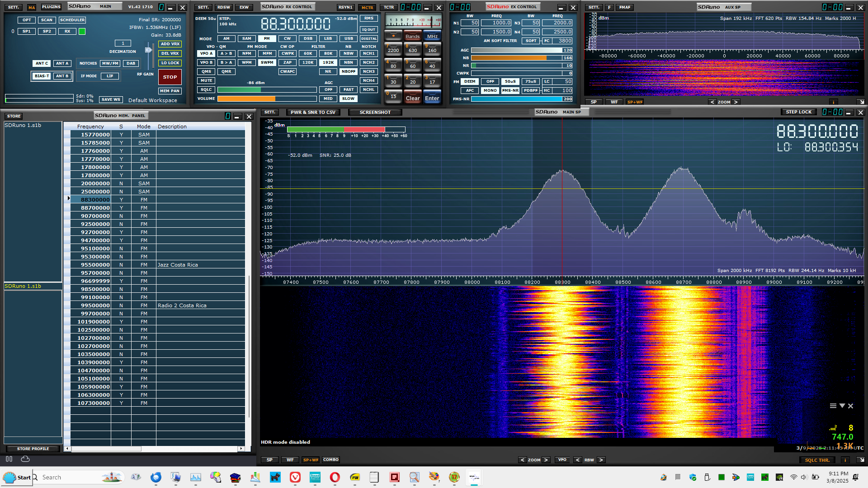Screen dimensions: 868x488
Task: Adjust the RF GAIN slider
Action: (148, 51)
